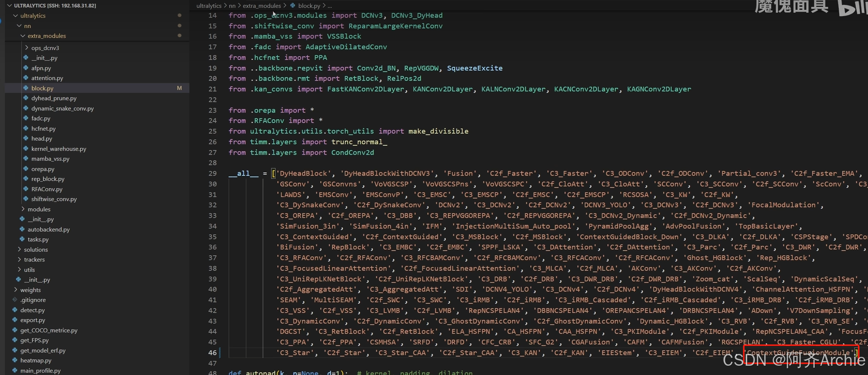Click Python icon of dynamic_snake_conv.py
The height and width of the screenshot is (375, 868).
coord(26,108)
